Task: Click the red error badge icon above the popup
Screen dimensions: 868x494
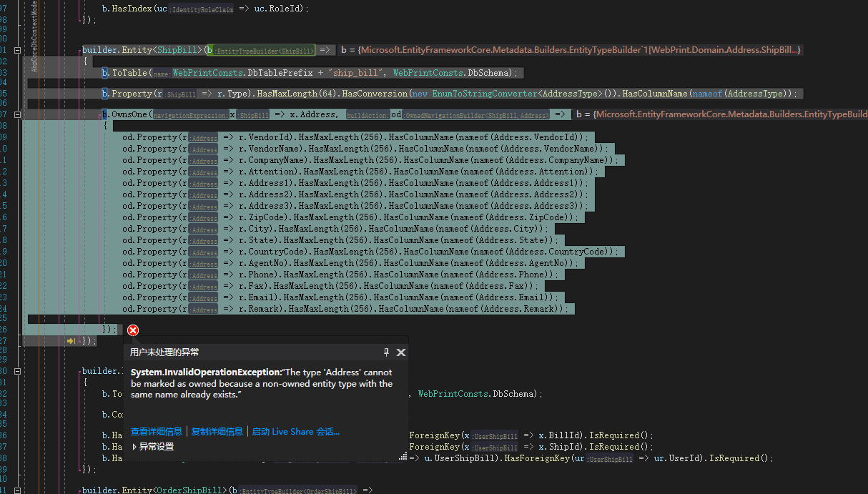Action: [133, 330]
